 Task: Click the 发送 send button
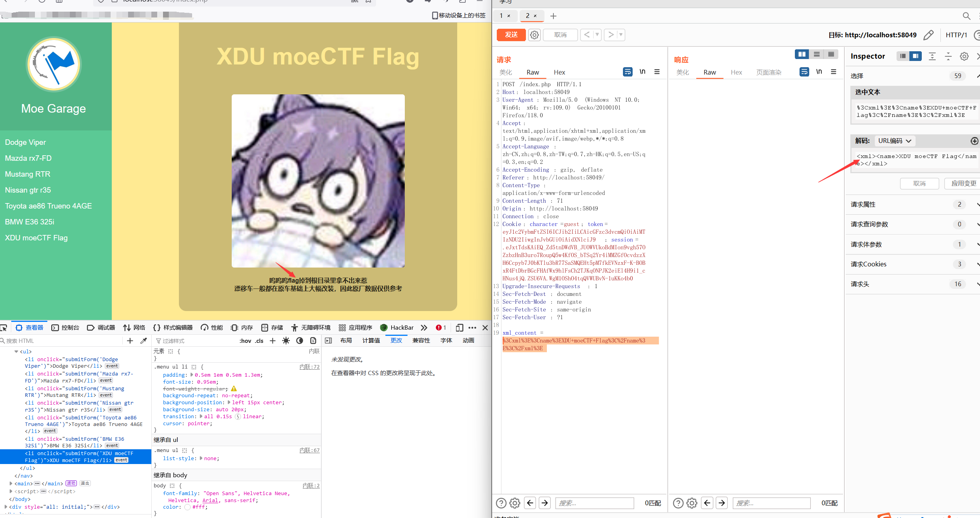point(511,35)
